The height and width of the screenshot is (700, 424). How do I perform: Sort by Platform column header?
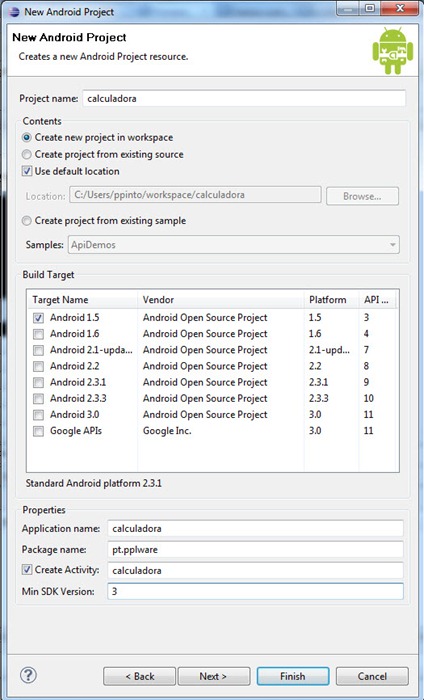(x=332, y=300)
